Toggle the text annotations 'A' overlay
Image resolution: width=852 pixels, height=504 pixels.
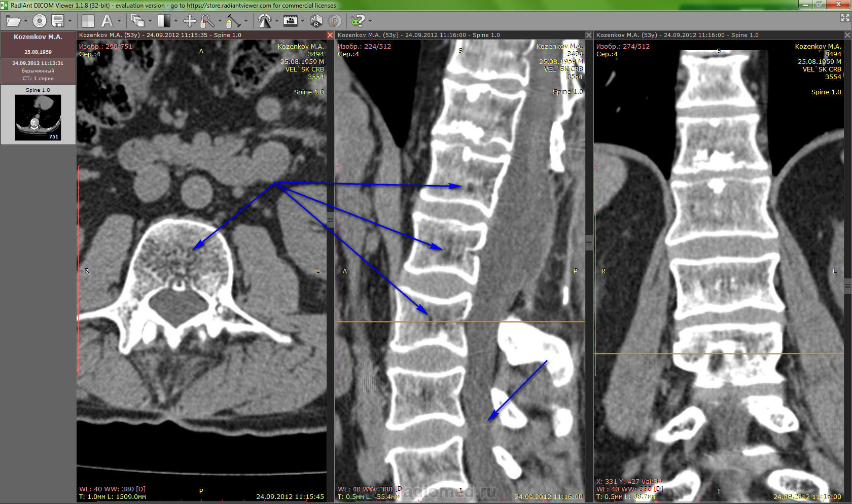click(x=106, y=21)
